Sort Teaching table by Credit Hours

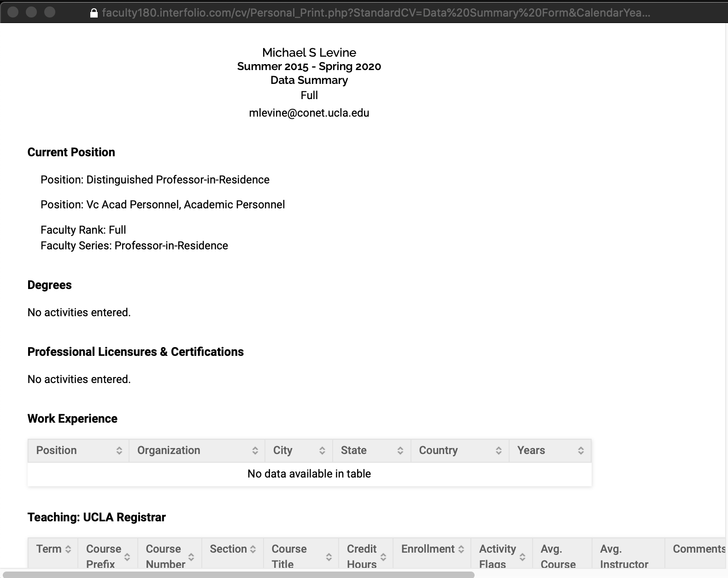pyautogui.click(x=366, y=553)
